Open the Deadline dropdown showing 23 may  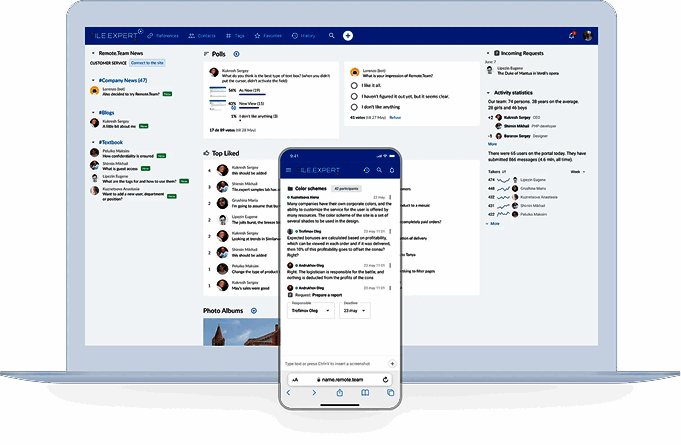(355, 310)
